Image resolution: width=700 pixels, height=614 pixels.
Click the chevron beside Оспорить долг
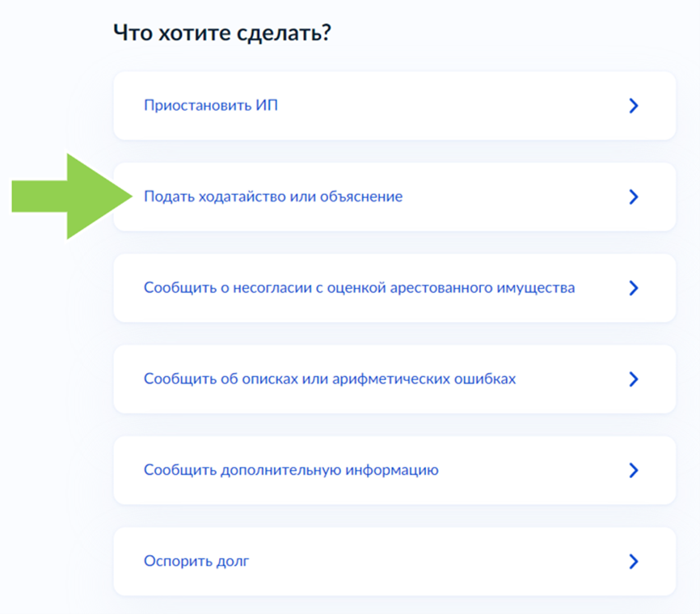click(634, 561)
